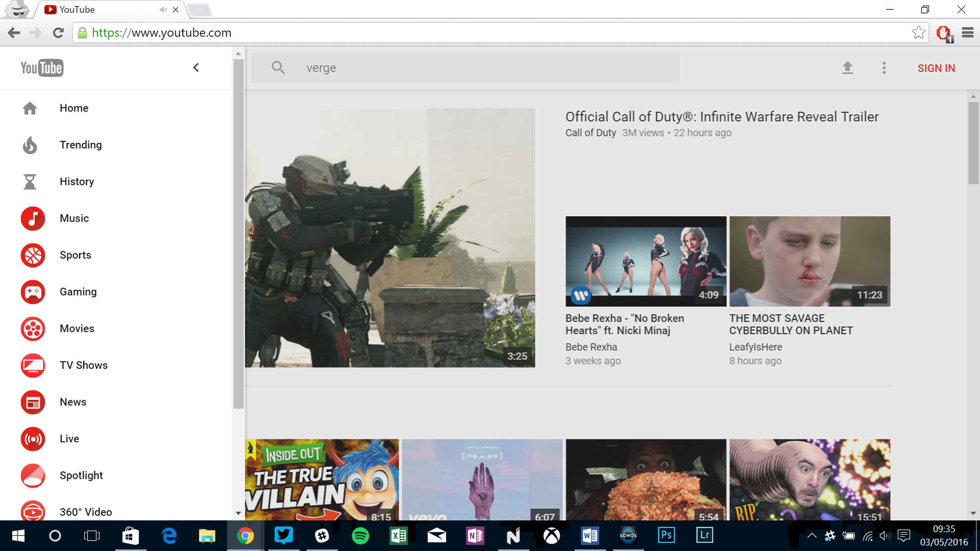Open Call of Duty Infinite Warfare trailer title
This screenshot has width=980, height=551.
pos(722,117)
